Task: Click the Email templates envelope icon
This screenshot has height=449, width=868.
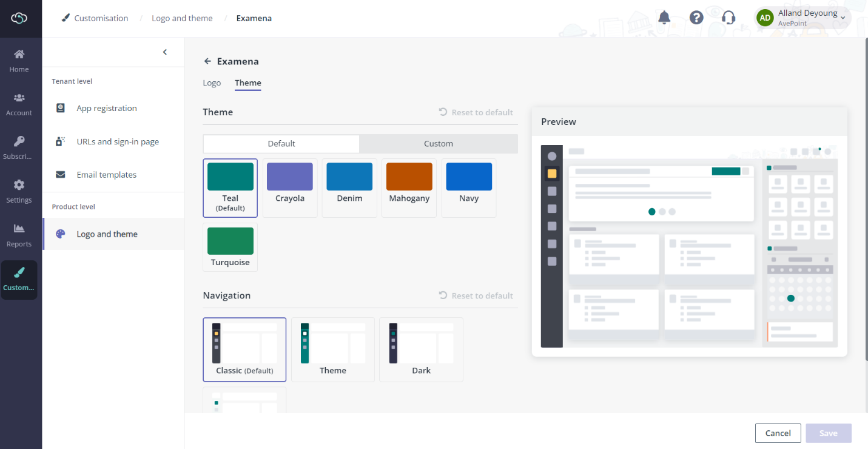Action: pos(60,175)
